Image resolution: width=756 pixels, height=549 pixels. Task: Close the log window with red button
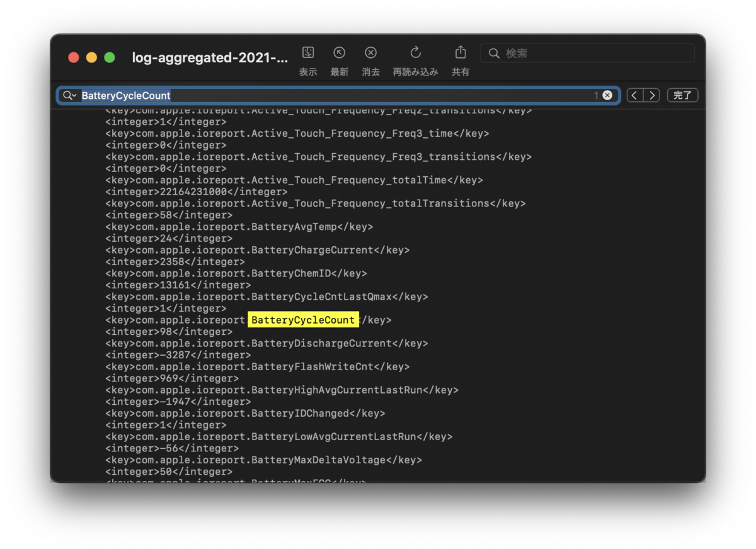(74, 58)
